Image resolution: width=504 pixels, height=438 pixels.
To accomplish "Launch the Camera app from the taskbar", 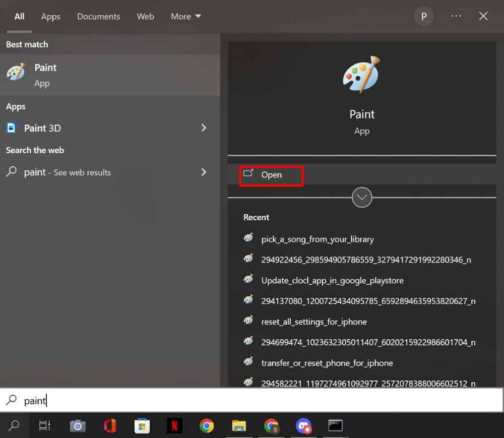I will point(78,426).
